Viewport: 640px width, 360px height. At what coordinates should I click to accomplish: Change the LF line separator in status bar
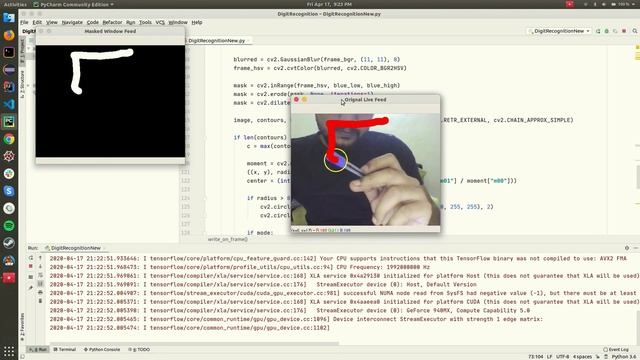(x=549, y=357)
